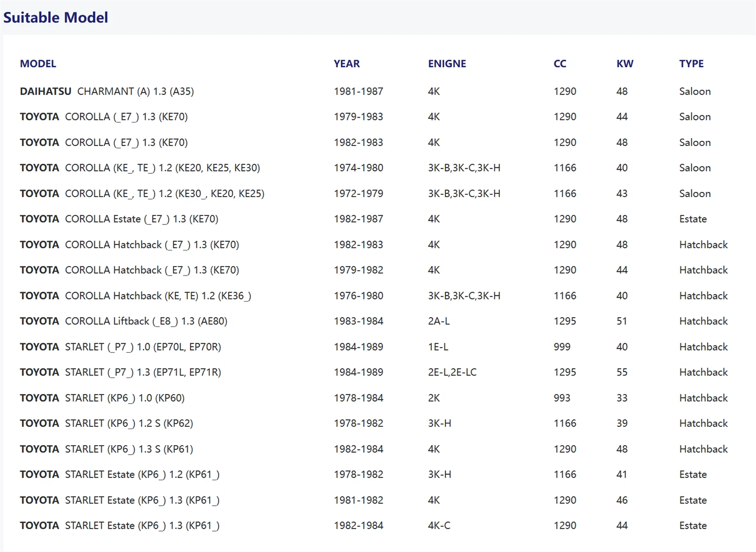Click year 1972-1979 cell
Image resolution: width=756 pixels, height=552 pixels.
[359, 193]
